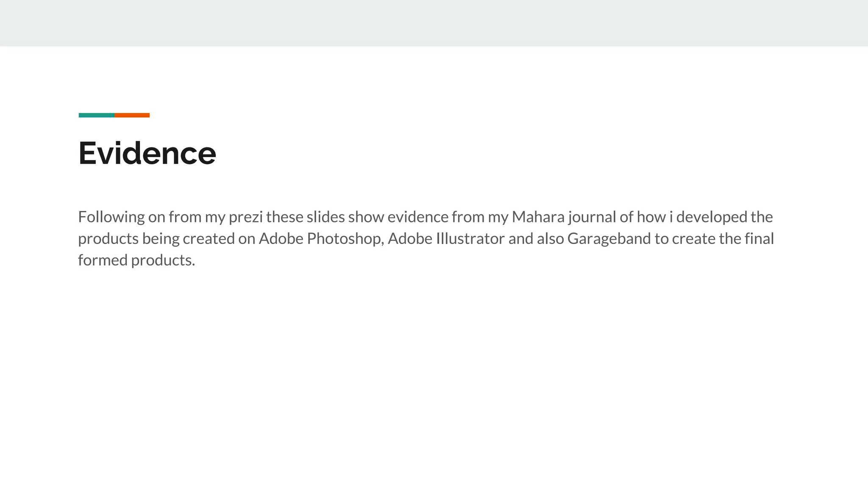868x488 pixels.
Task: Click the gray header band at top
Action: click(434, 23)
